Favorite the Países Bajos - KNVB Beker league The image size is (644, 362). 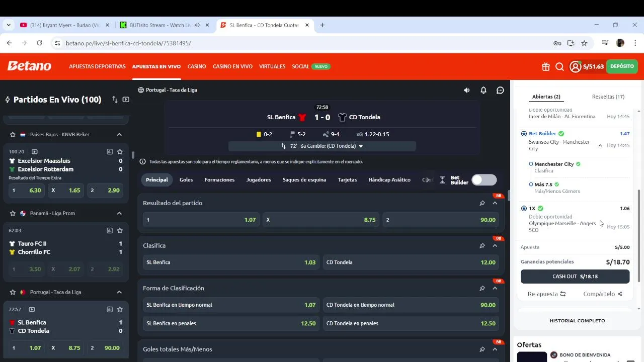13,135
